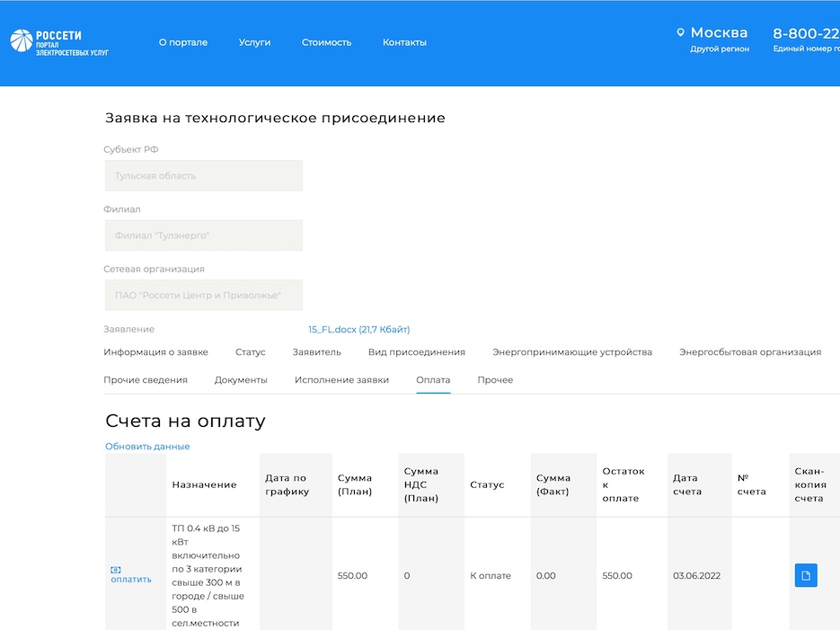This screenshot has height=630, width=840.
Task: Open the Услуги menu item
Action: point(254,42)
